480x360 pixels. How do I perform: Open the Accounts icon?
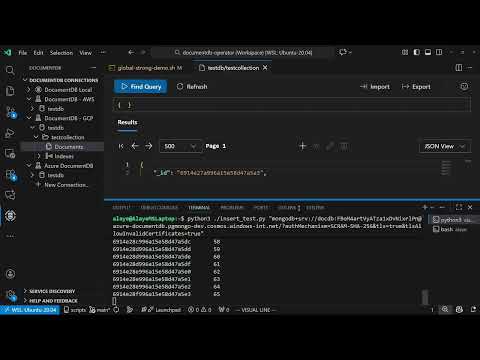pyautogui.click(x=10, y=274)
